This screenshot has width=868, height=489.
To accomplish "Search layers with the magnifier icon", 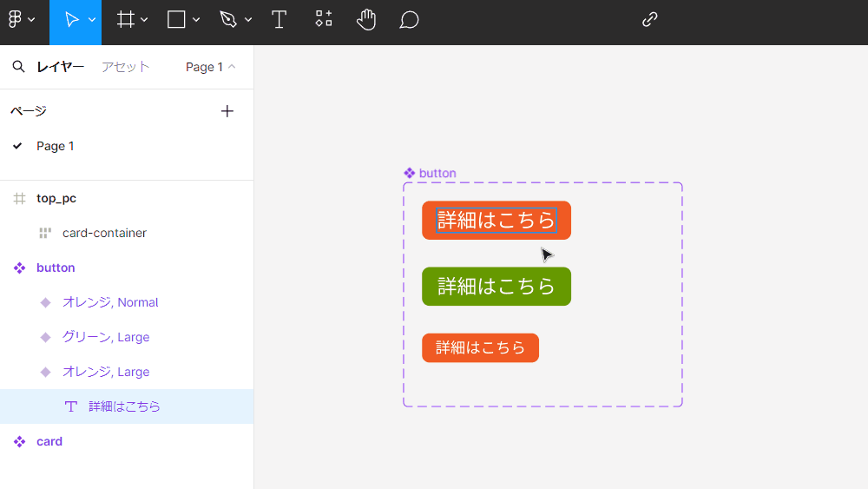I will point(18,67).
